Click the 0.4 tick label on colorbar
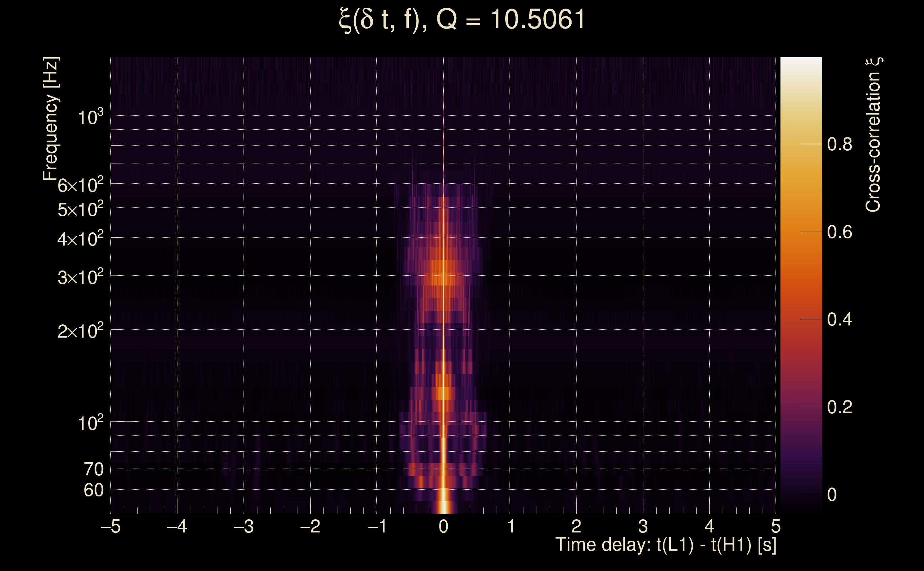Viewport: 924px width, 571px height. point(839,319)
